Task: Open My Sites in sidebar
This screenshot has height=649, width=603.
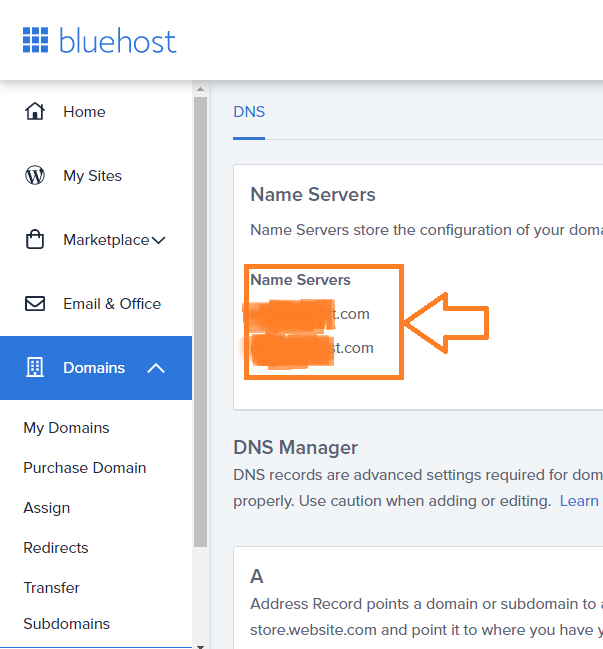Action: (x=92, y=176)
